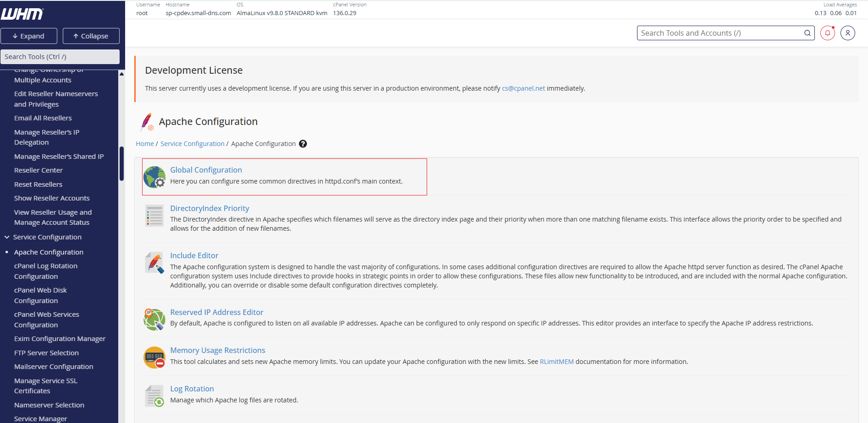Focus the Search Tools sidebar field
Viewport: 868px width, 423px height.
click(60, 57)
